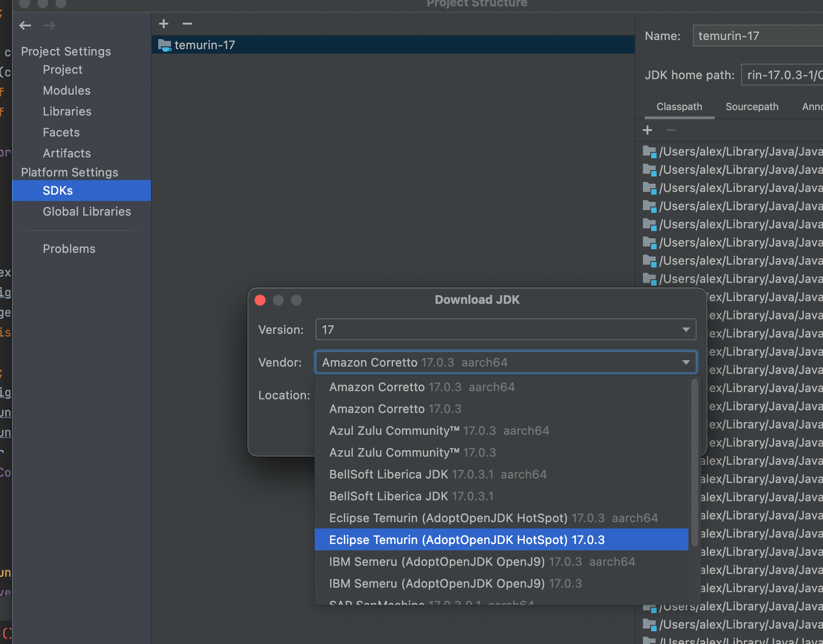Choose Eclipse Temurin 17.0.3 aarch64 option
The image size is (823, 644).
point(502,518)
